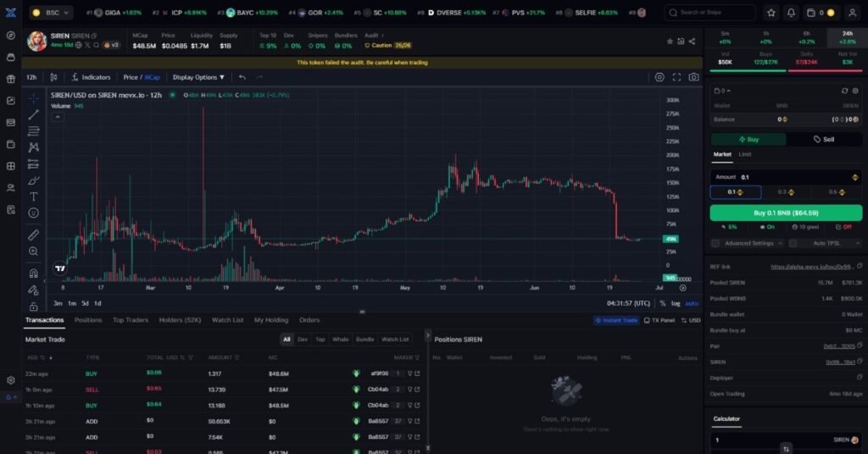Open trade panel settings gear
868x454 pixels.
tap(855, 91)
